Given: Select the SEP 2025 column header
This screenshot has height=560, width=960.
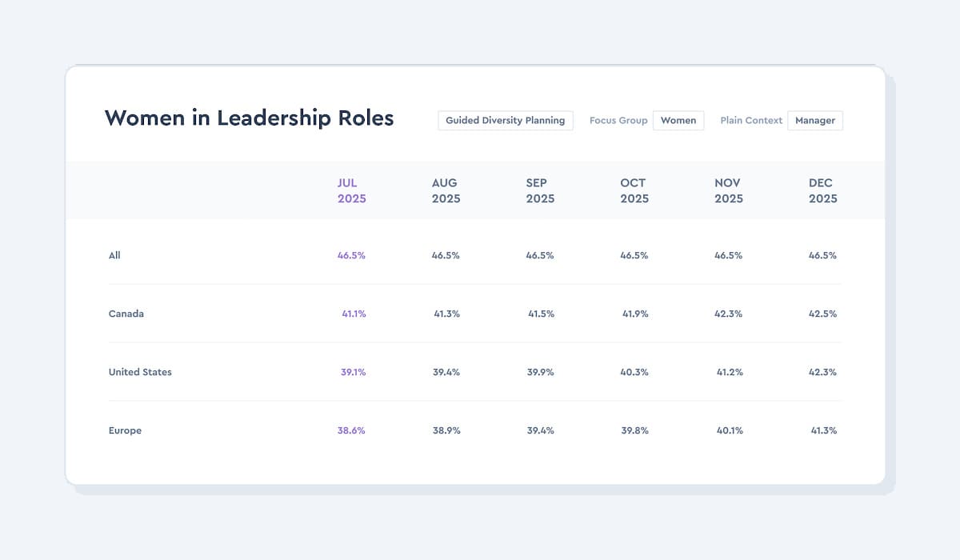Looking at the screenshot, I should (540, 190).
